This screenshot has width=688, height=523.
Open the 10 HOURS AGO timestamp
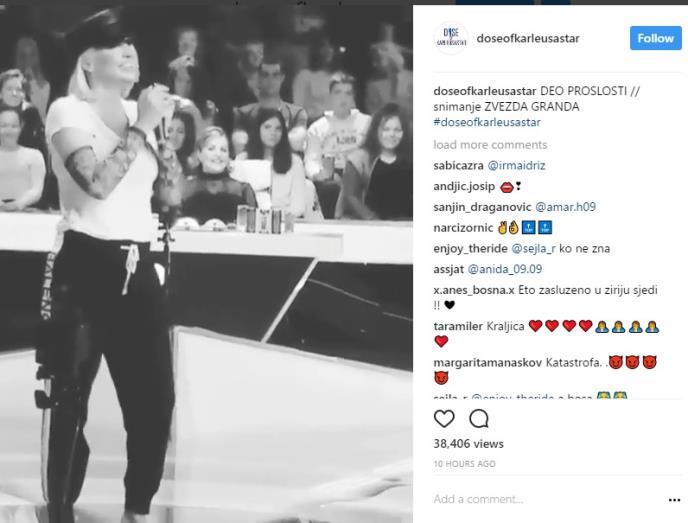coord(465,464)
